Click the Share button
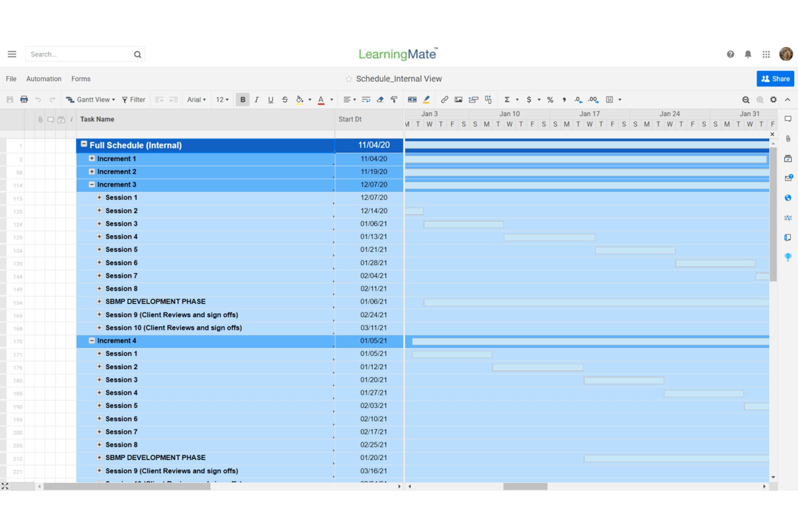Viewport: 798px width, 532px height. pyautogui.click(x=775, y=79)
